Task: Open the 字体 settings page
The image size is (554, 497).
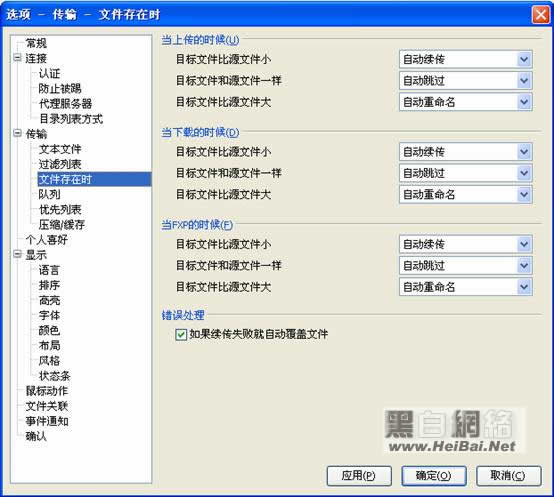Action: [49, 315]
